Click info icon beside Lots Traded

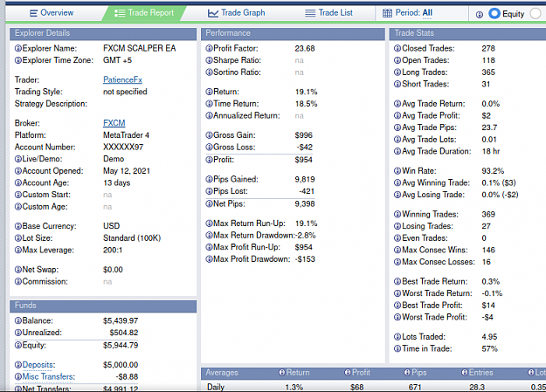pos(397,337)
